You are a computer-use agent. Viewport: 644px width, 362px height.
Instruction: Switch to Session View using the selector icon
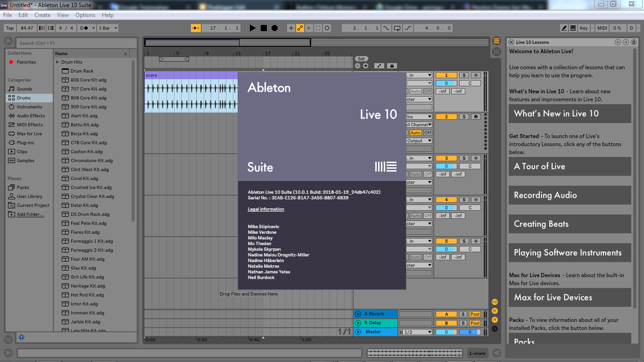pos(496,51)
